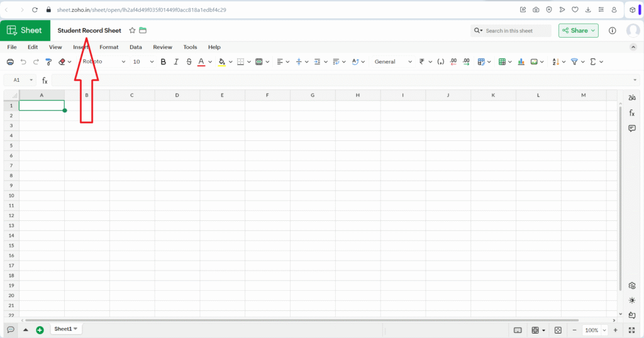Expand the text color dropdown arrow
This screenshot has width=644, height=338.
pos(210,62)
